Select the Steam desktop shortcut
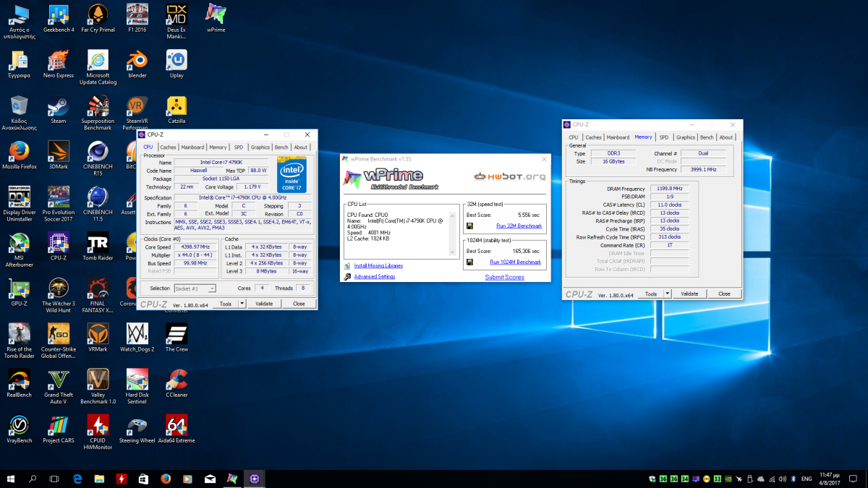 point(59,109)
